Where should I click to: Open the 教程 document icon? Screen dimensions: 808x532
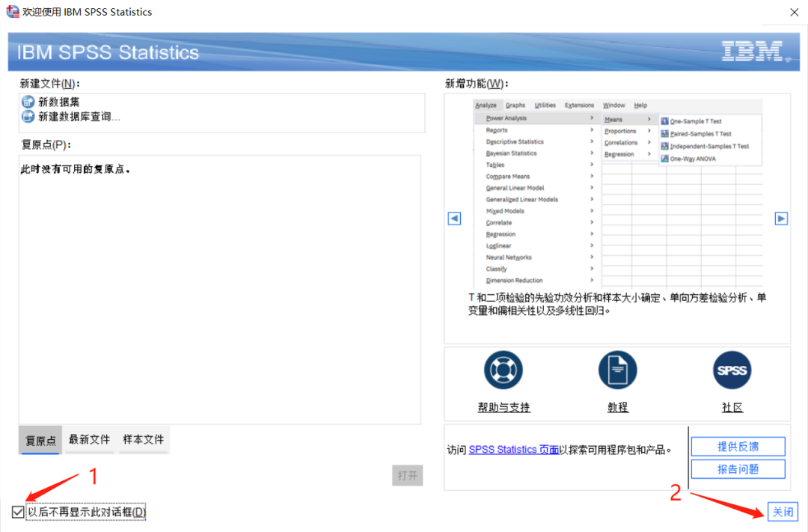point(617,370)
